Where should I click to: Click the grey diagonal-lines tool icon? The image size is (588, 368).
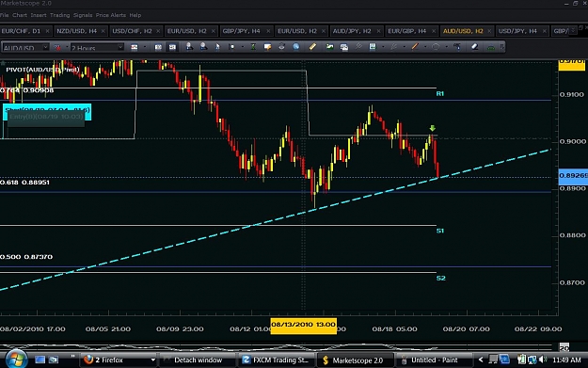pos(358,46)
